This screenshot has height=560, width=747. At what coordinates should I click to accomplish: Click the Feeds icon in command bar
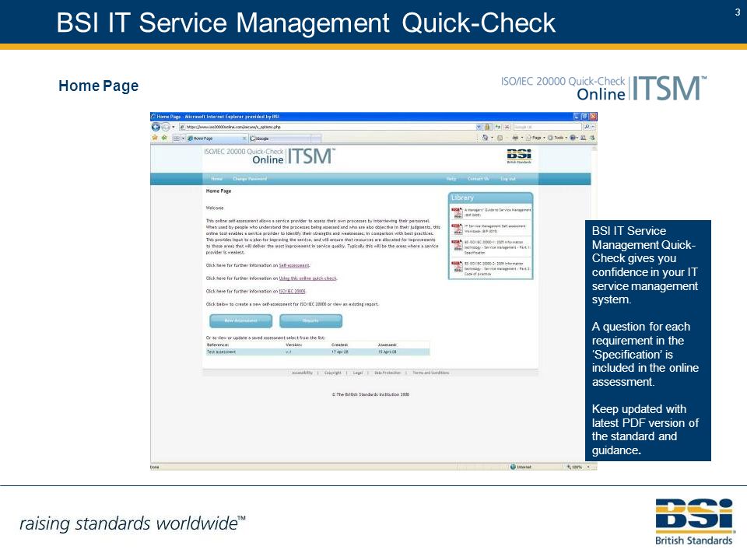(500, 138)
